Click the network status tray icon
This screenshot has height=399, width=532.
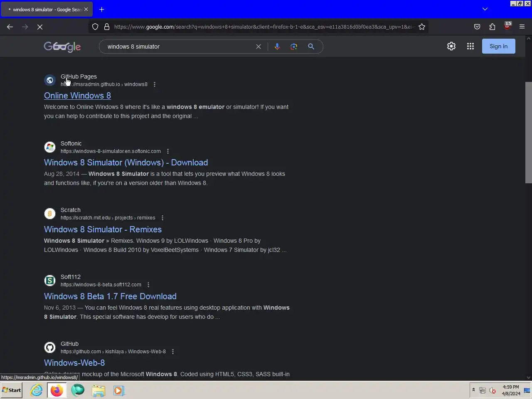[483, 390]
